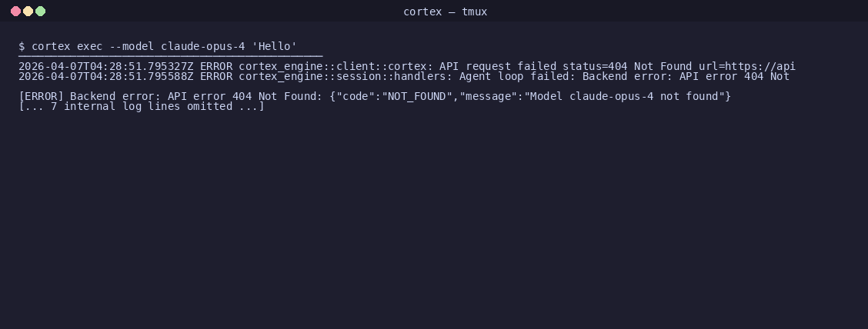
Task: Click the '$' prompt symbol
Action: pos(22,46)
